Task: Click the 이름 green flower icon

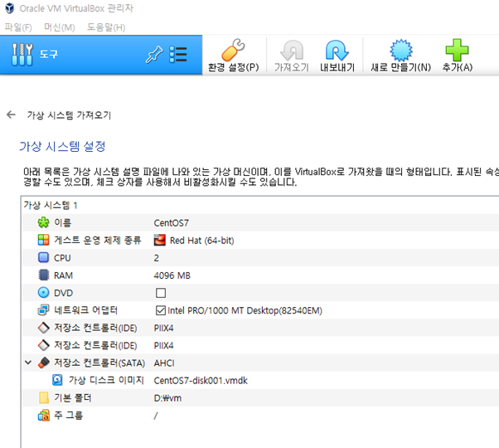Action: (44, 222)
